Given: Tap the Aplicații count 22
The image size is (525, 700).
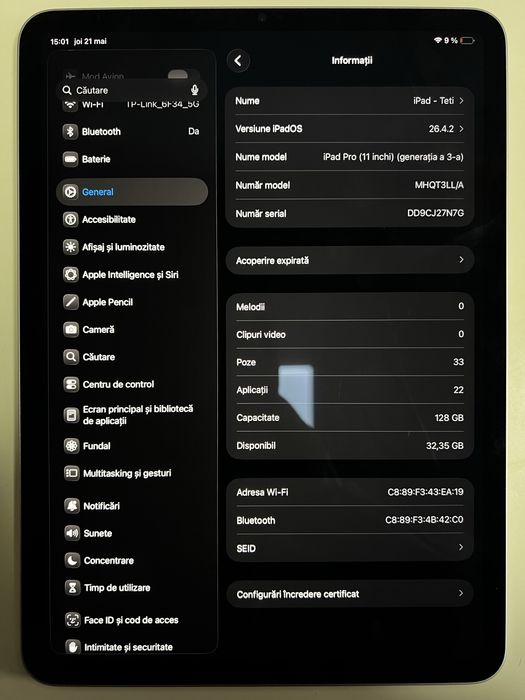Looking at the screenshot, I should 458,390.
